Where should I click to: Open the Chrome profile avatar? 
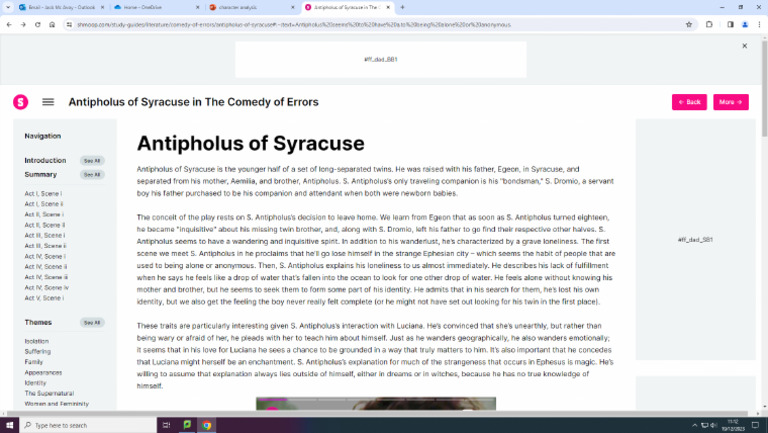tap(745, 24)
